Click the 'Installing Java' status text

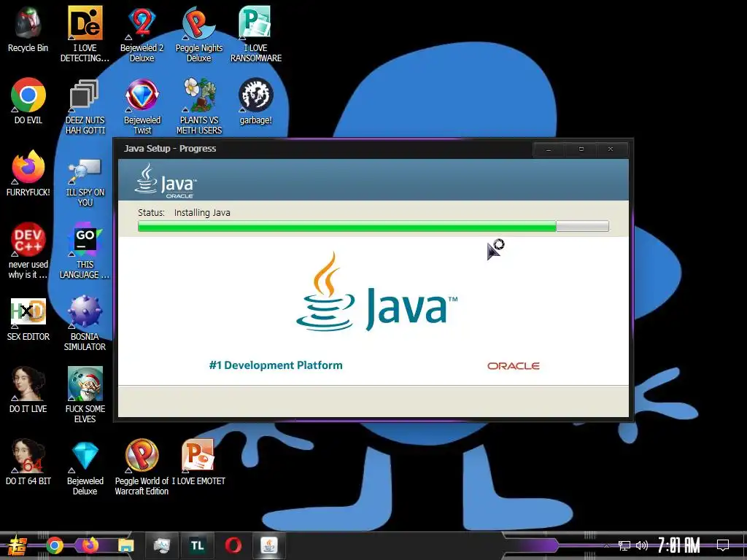[x=202, y=213]
